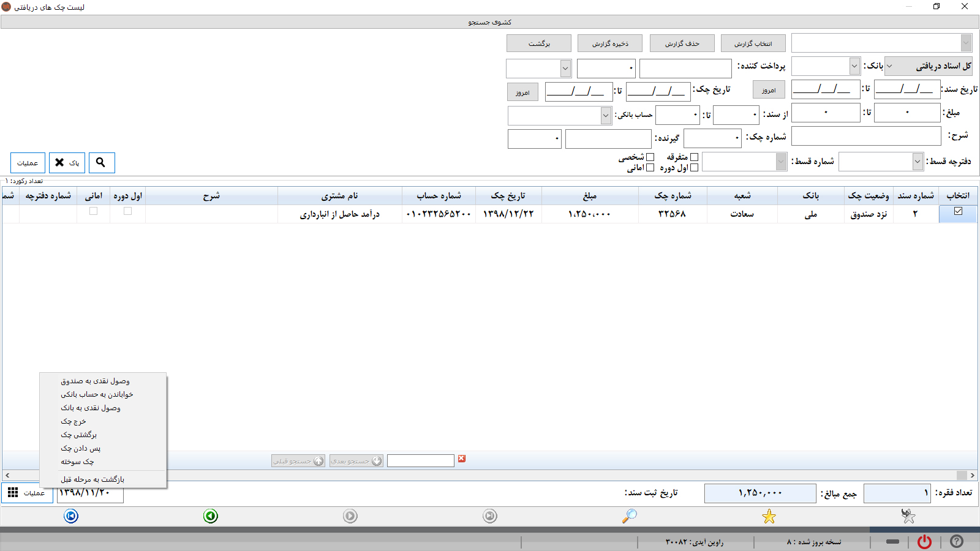Screen dimensions: 980x551
Task: Click the magnifier search button beside پاک
Action: [101, 163]
